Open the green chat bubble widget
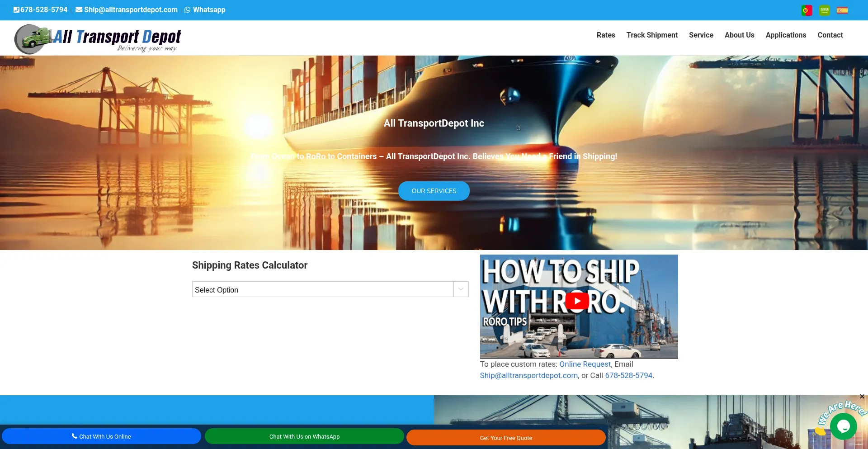This screenshot has height=449, width=868. pos(843,426)
